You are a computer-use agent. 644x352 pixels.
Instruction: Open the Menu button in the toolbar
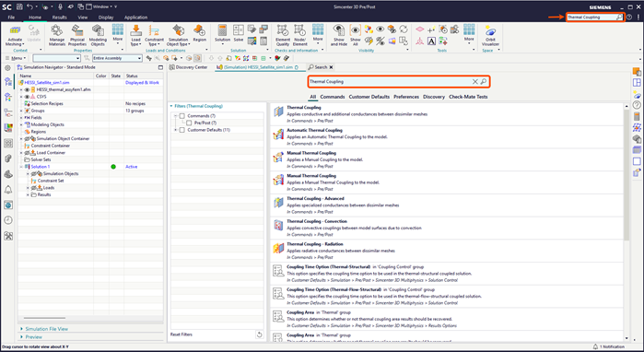point(17,58)
